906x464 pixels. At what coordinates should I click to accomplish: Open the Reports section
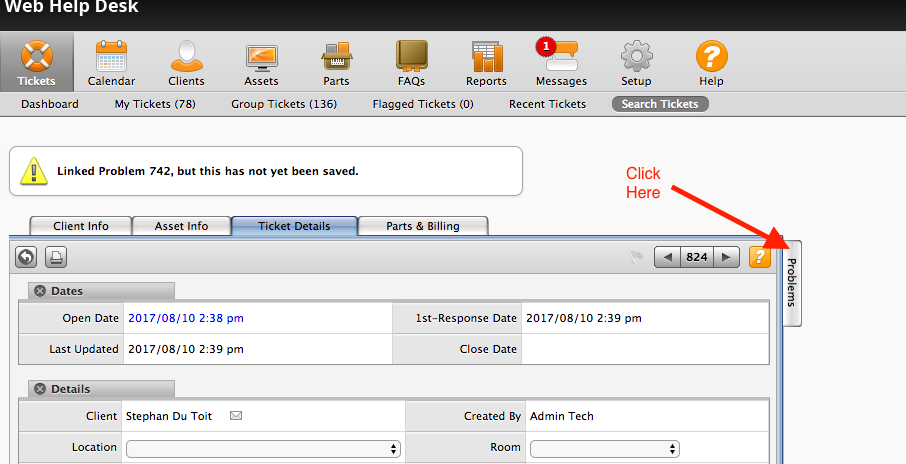(x=487, y=62)
